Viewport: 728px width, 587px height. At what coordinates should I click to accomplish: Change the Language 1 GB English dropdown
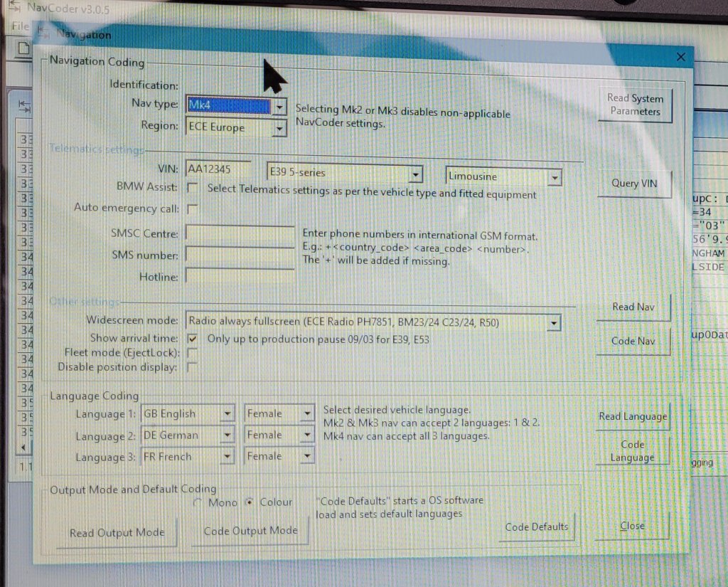[x=227, y=413]
